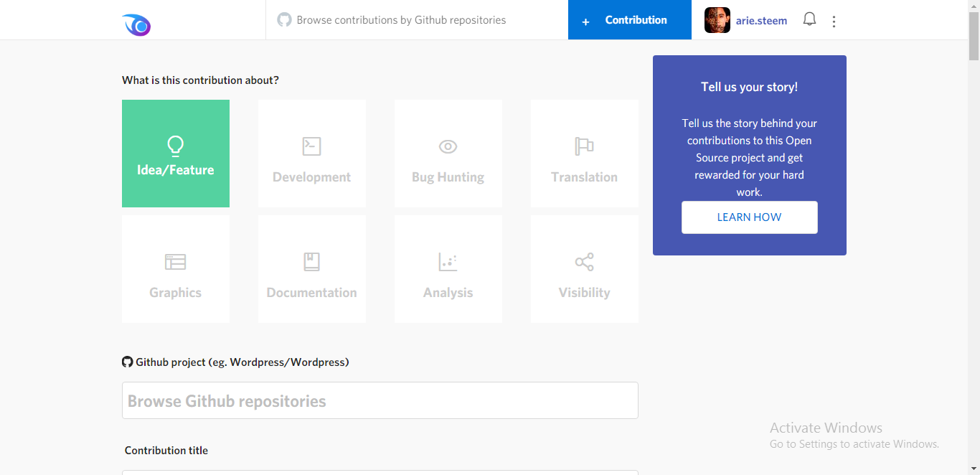Click the arie.steem avatar thumbnail
980x475 pixels.
point(717,20)
